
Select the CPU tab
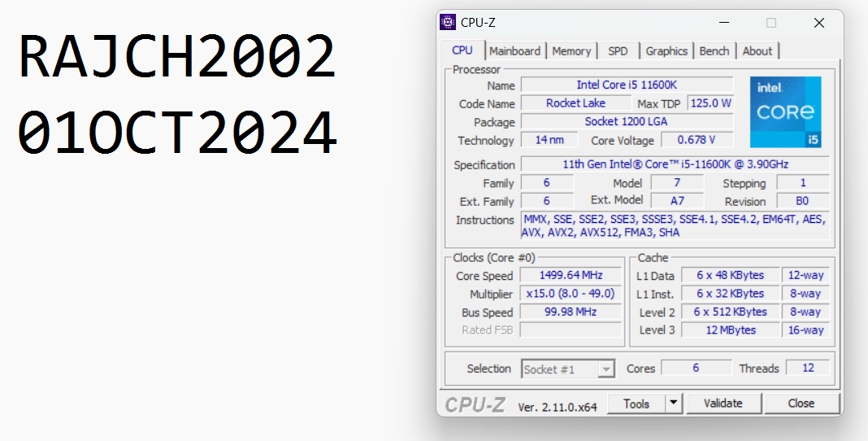[462, 50]
